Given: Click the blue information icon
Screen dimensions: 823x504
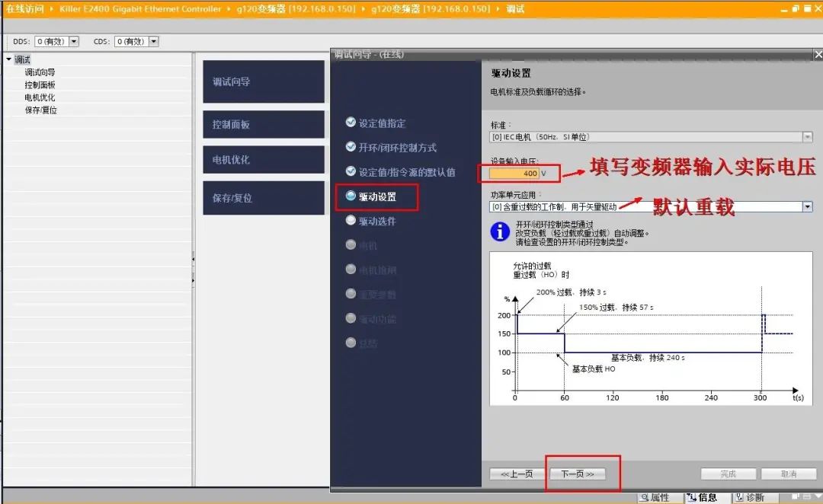Looking at the screenshot, I should [500, 231].
